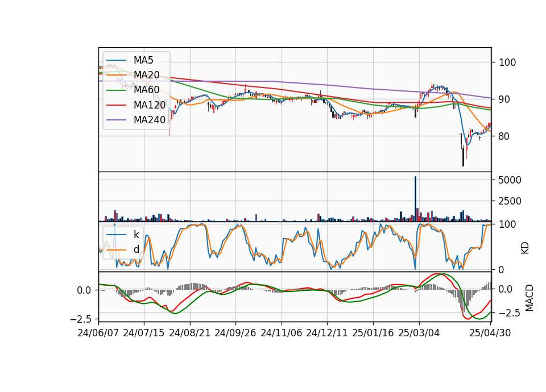Viewport: 546px width, 392px height.
Task: Click the 25/03/04 date label
Action: coord(419,333)
